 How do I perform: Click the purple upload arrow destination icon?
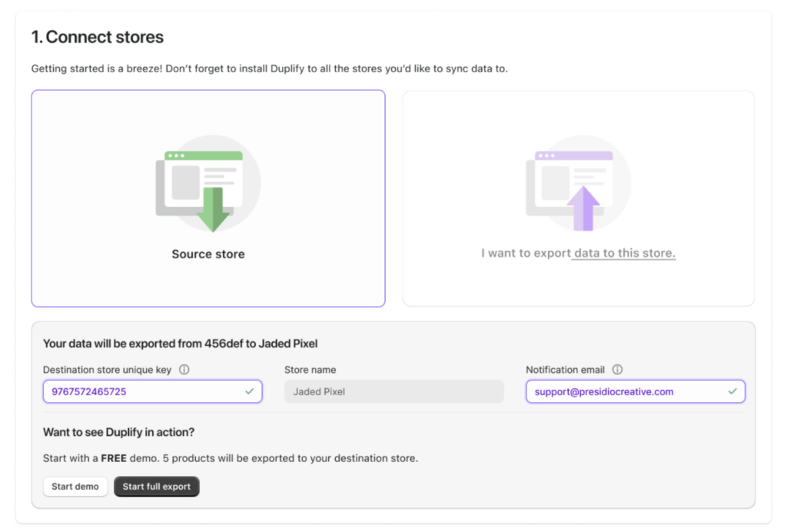pyautogui.click(x=586, y=207)
